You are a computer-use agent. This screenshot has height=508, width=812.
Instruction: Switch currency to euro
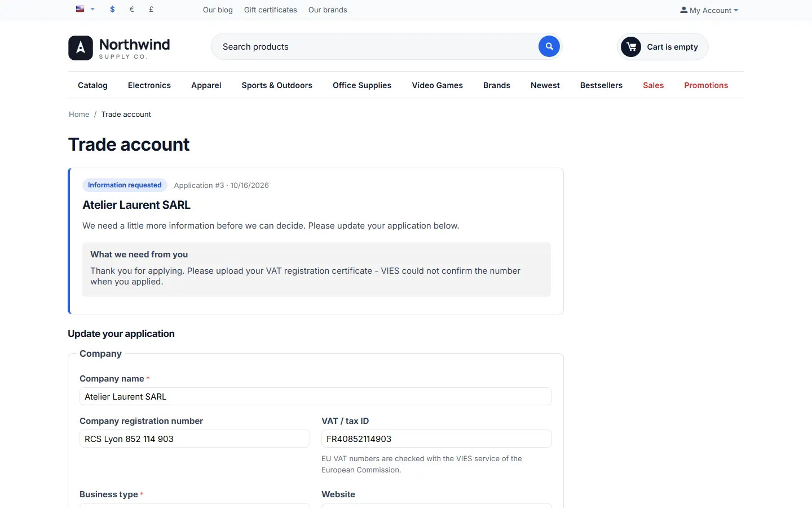click(132, 10)
